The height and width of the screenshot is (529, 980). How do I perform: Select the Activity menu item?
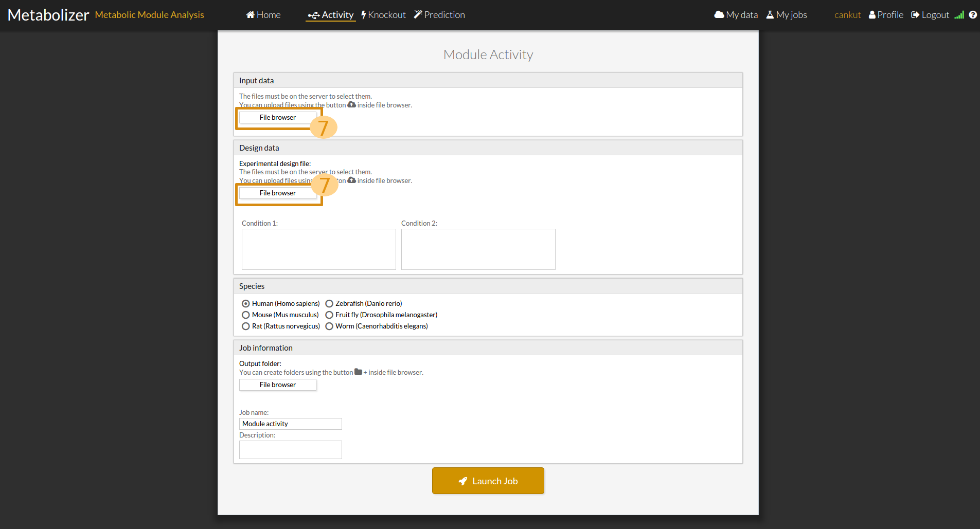[x=331, y=15]
